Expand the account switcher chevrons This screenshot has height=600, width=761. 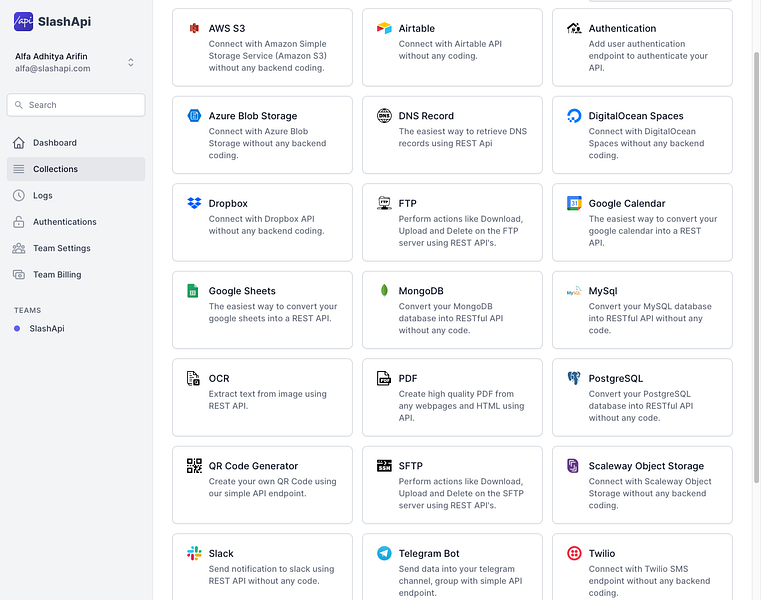131,63
